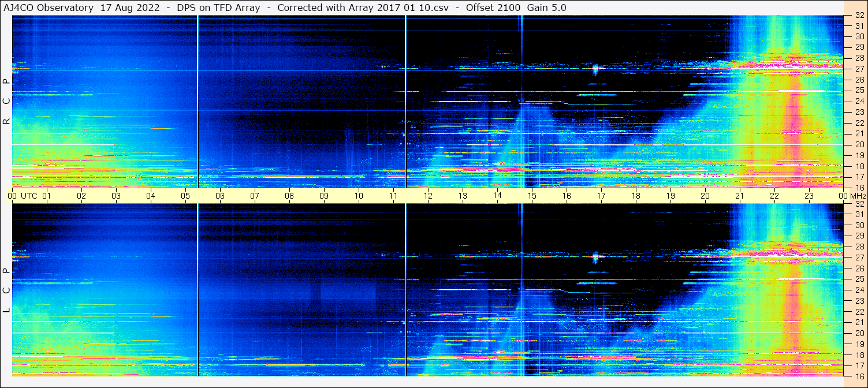
Task: Click the vertical "RCP" panel label
Action: click(6, 102)
